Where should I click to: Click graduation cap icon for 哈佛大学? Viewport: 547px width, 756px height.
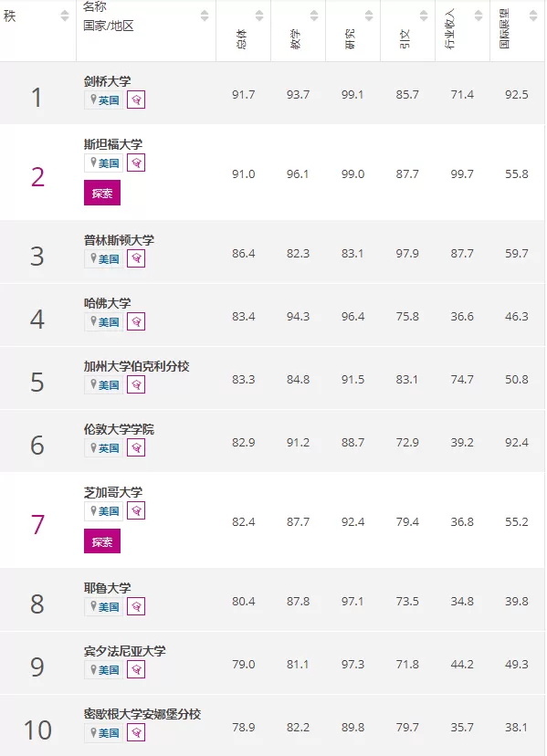click(136, 321)
